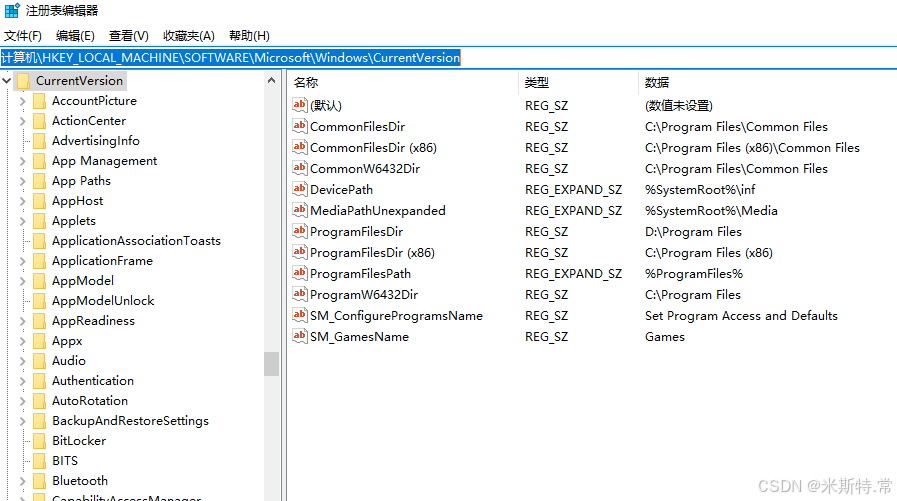Click the App Paths folder icon
The height and width of the screenshot is (501, 897).
click(x=39, y=181)
